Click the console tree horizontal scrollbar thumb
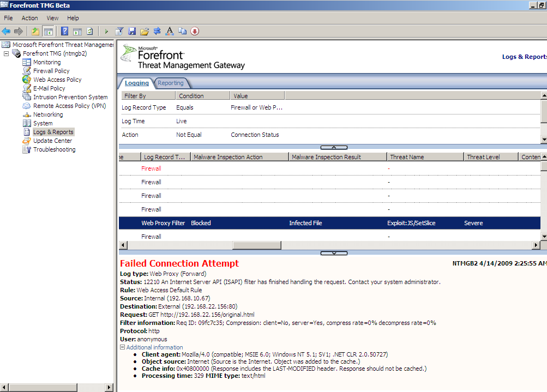The image size is (547, 392). tap(43, 387)
